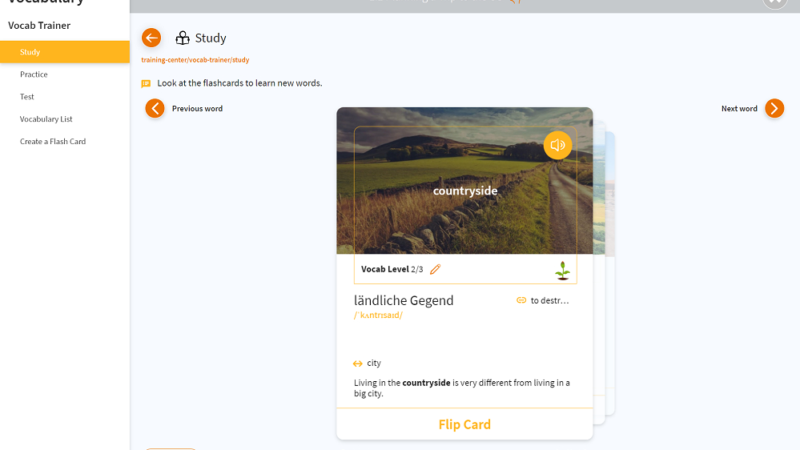This screenshot has width=800, height=450.
Task: Open the linked word 'to destr…'
Action: coord(549,301)
